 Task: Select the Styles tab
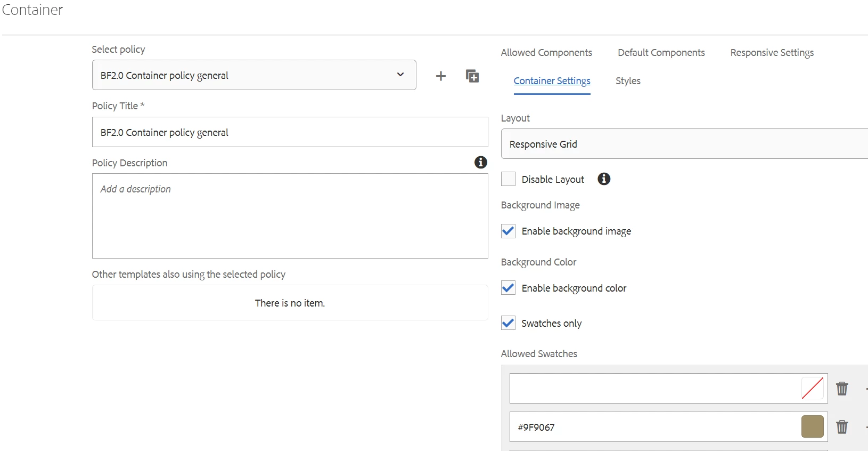coord(628,81)
